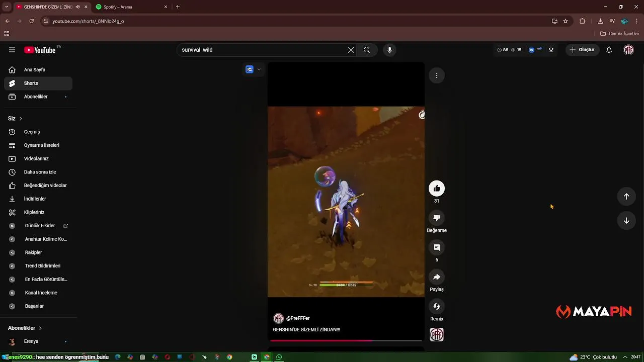644x362 pixels.
Task: Open the account avatar menu in YouTube header
Action: pos(628,50)
